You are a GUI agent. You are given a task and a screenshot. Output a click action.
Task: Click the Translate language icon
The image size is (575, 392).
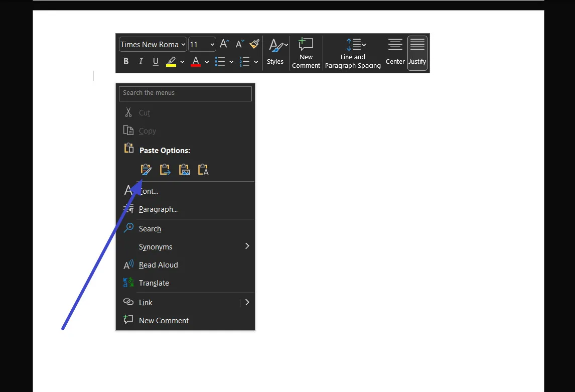128,283
